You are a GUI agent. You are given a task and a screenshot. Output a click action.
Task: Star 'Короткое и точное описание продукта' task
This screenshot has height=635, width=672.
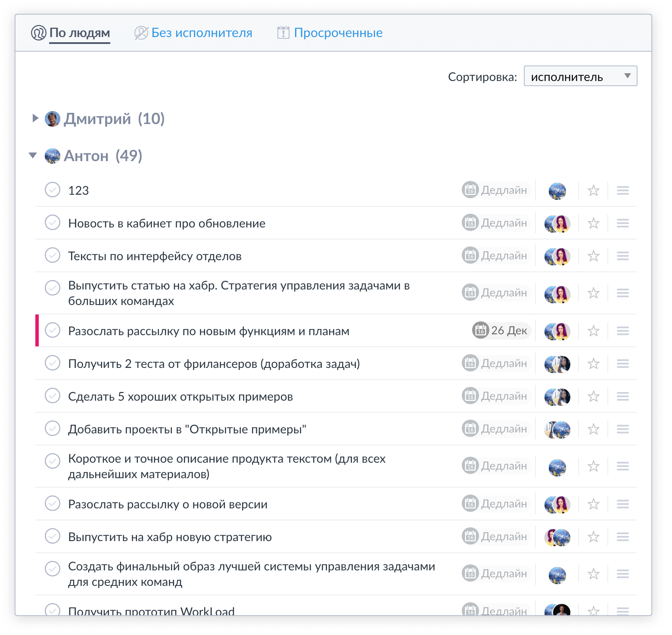coord(594,466)
